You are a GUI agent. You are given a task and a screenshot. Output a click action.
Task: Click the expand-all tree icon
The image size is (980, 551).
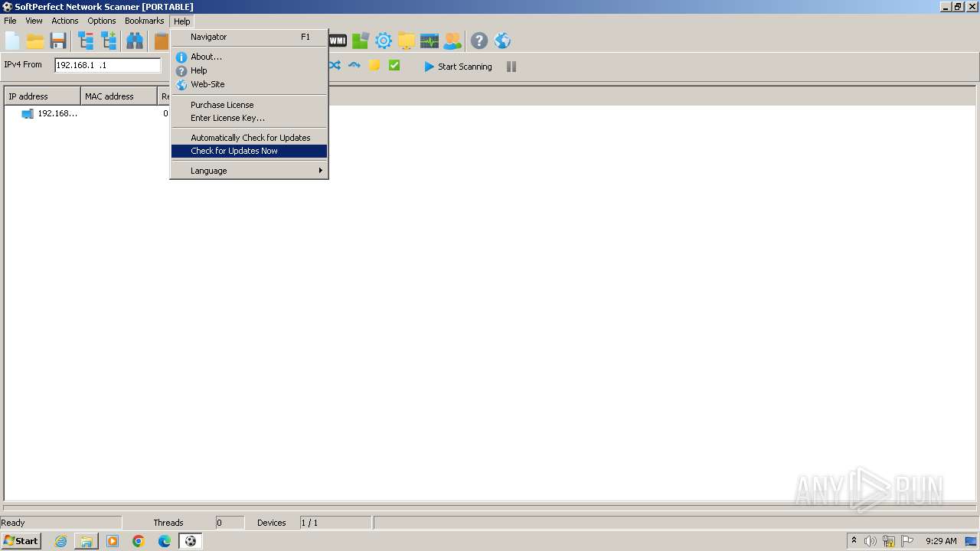click(x=109, y=41)
